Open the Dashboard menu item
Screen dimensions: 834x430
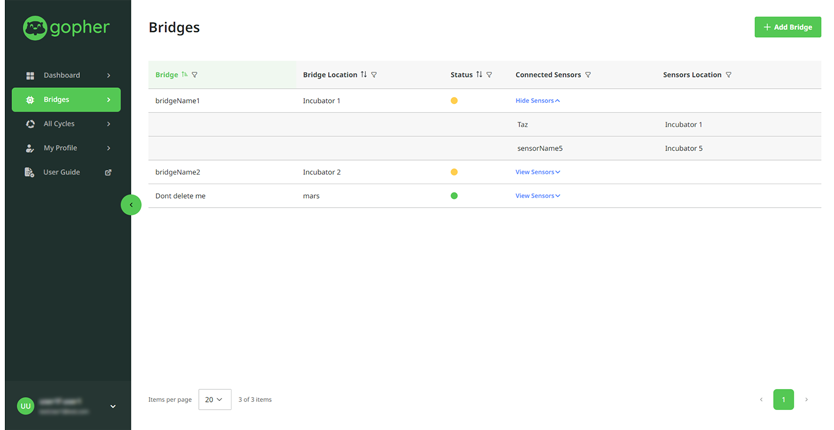point(67,75)
